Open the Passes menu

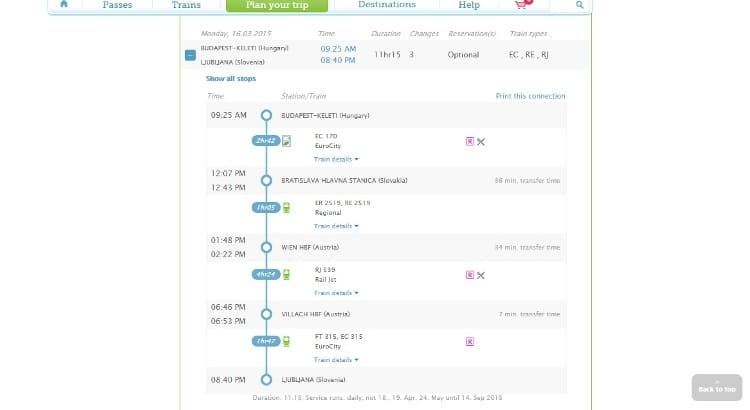117,5
